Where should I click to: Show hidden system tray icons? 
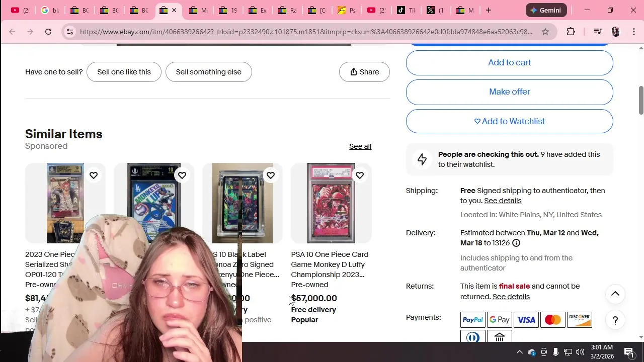point(519,352)
